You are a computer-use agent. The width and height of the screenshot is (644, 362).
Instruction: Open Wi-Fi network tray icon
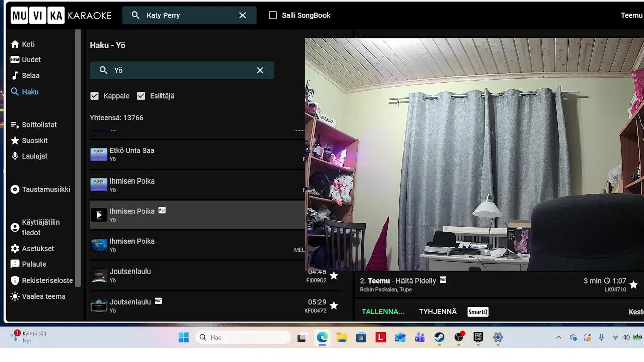click(x=615, y=337)
